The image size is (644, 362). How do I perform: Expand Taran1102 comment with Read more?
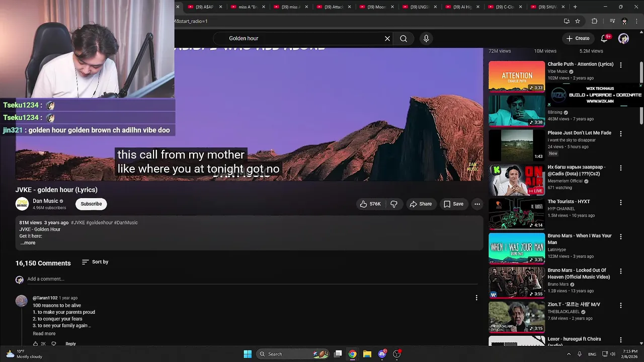[x=44, y=334]
